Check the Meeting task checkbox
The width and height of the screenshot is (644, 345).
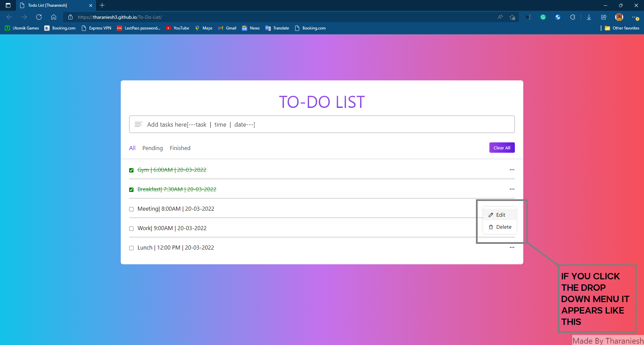coord(131,209)
